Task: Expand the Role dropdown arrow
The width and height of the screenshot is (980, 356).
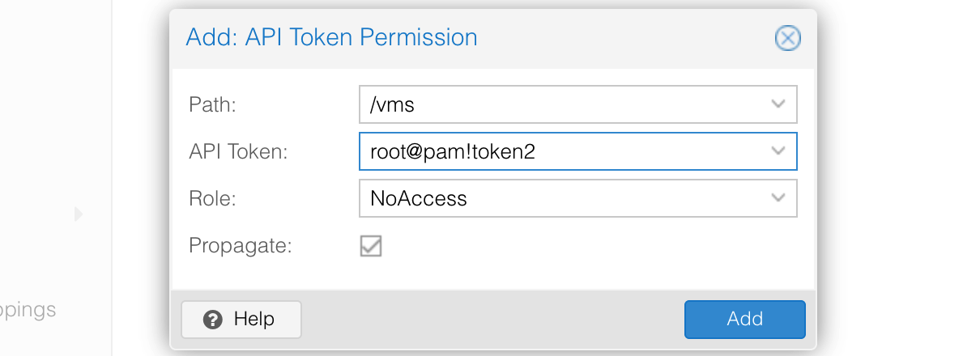Action: click(778, 198)
